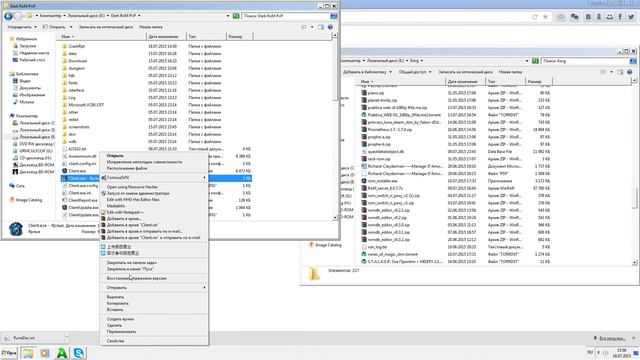
Task: Select "planet-trinity.zip" in Korg window
Action: [x=382, y=100]
